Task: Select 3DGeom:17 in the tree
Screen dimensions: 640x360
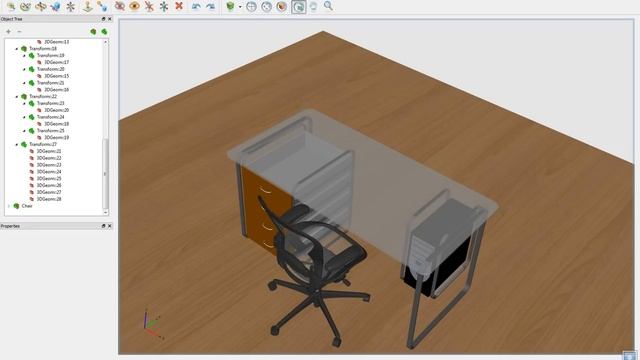Action: point(56,62)
